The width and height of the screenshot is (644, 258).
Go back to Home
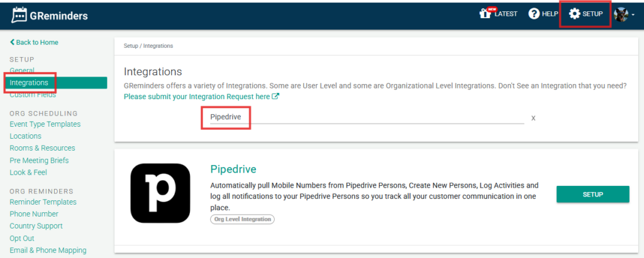pyautogui.click(x=34, y=42)
